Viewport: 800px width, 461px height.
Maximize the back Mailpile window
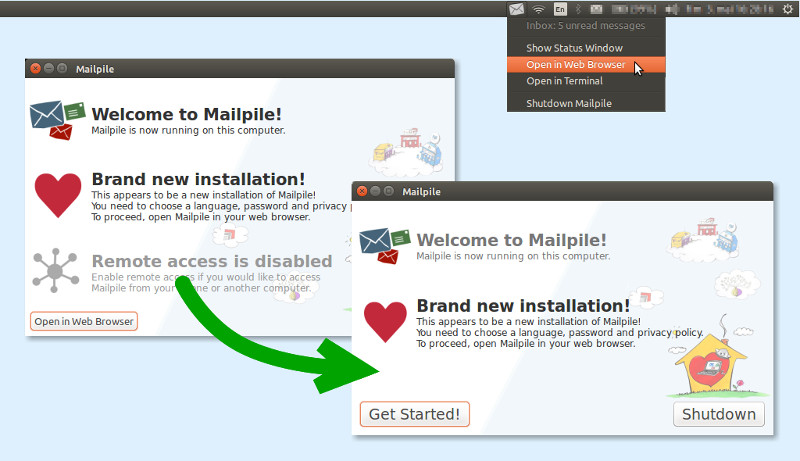click(x=62, y=68)
